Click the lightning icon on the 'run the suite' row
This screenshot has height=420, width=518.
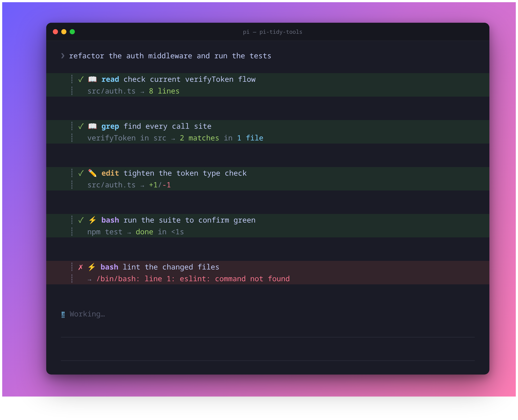pyautogui.click(x=92, y=220)
